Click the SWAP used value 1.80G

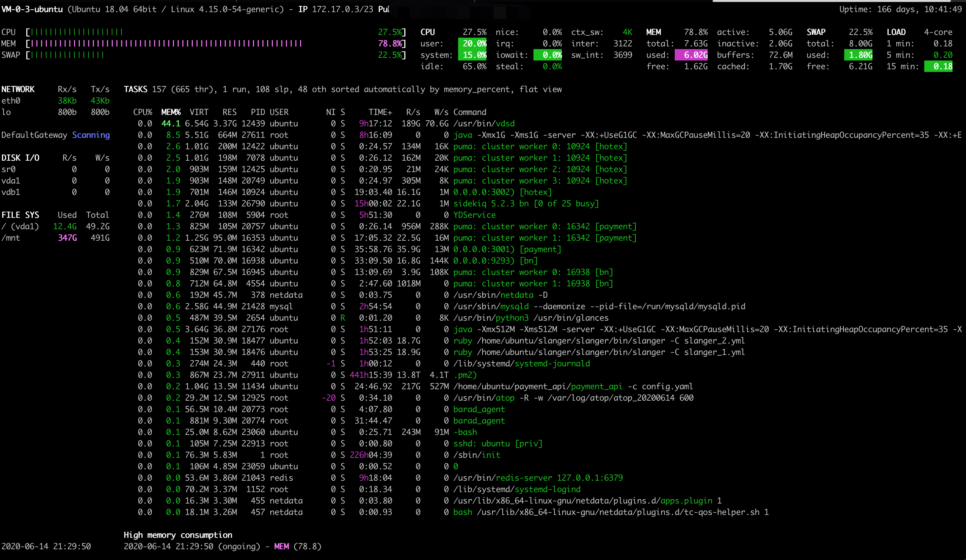(859, 55)
